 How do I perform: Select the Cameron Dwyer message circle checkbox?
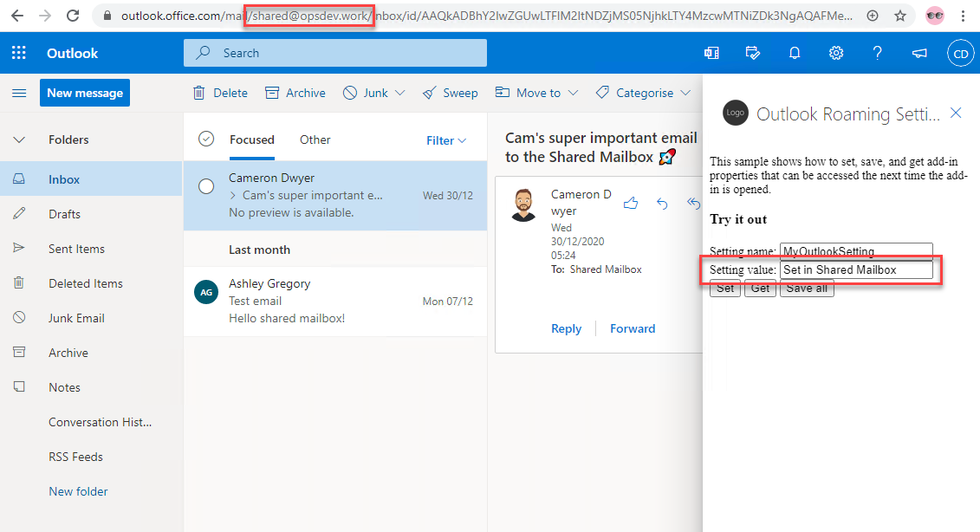(206, 186)
